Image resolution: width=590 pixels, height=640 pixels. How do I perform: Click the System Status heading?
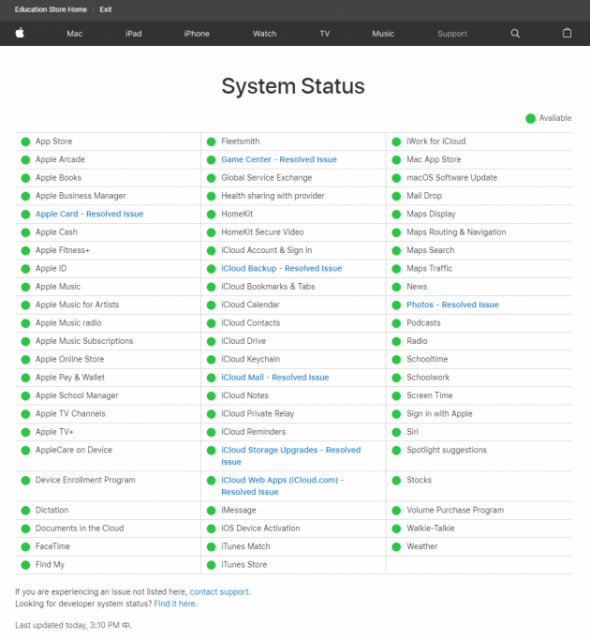[x=293, y=86]
